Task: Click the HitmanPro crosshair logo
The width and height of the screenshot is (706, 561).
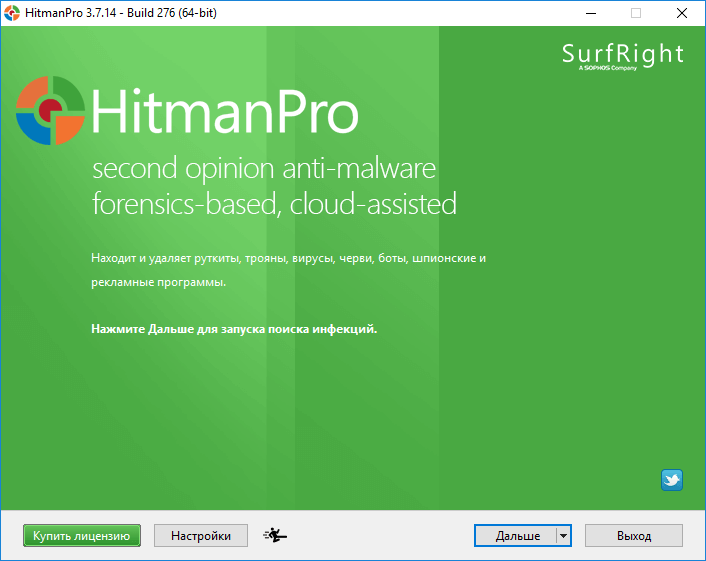Action: [x=50, y=111]
